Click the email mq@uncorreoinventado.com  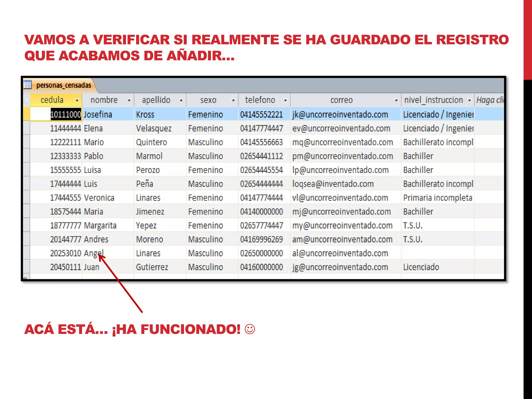pyautogui.click(x=343, y=142)
